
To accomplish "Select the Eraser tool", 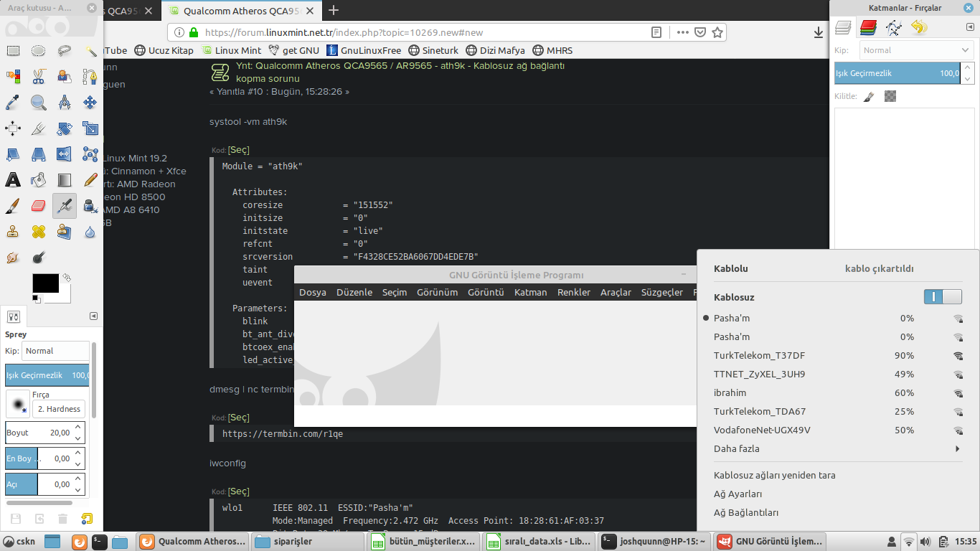I will 39,206.
